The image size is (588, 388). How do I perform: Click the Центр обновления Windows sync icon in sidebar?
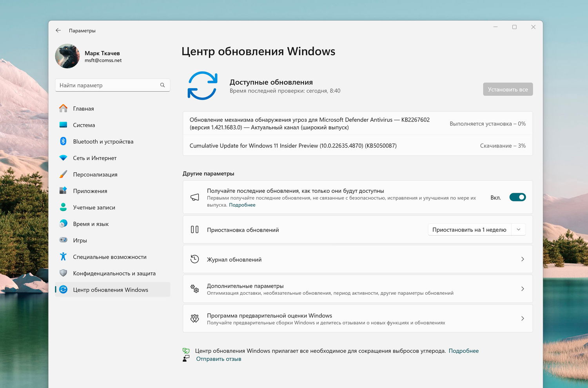click(x=63, y=289)
